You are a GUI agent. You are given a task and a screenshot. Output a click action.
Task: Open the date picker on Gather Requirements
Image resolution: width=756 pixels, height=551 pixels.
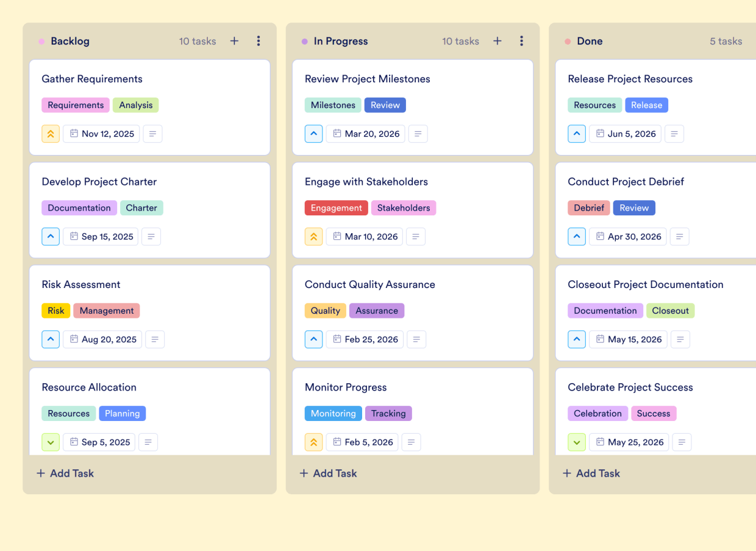101,134
